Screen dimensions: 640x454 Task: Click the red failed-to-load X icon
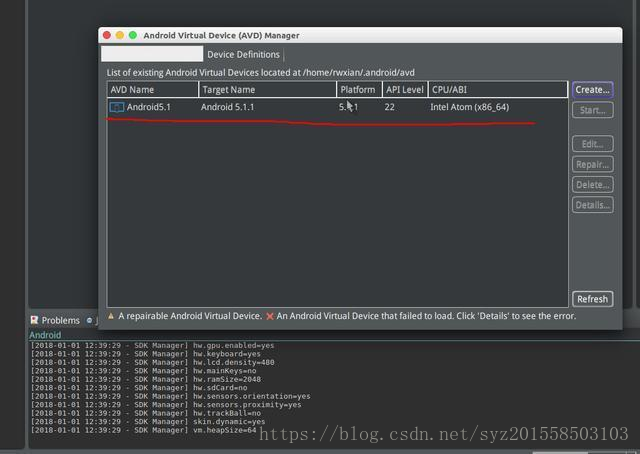(x=269, y=316)
